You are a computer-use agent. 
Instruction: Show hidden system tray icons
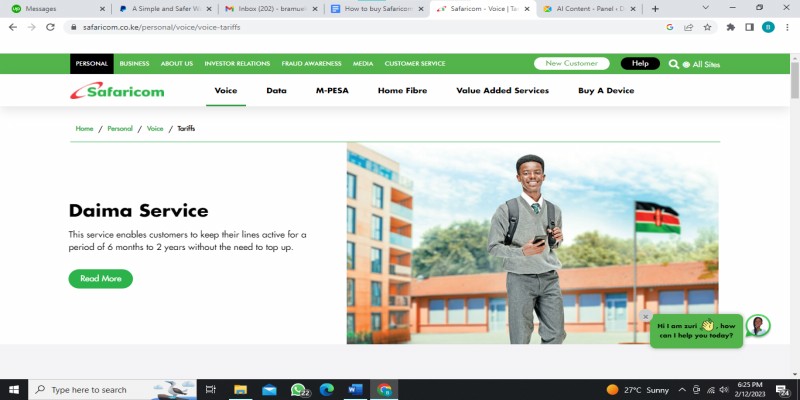pyautogui.click(x=682, y=390)
